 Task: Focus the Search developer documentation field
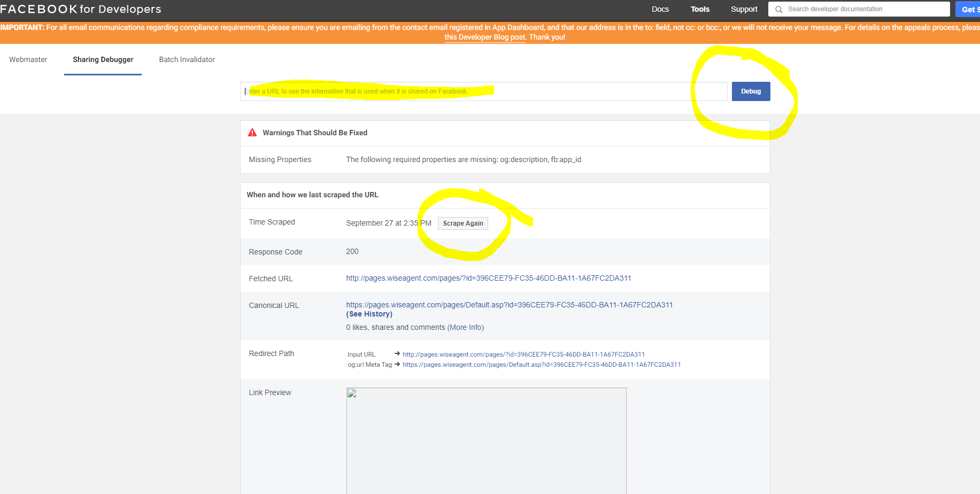(x=859, y=9)
